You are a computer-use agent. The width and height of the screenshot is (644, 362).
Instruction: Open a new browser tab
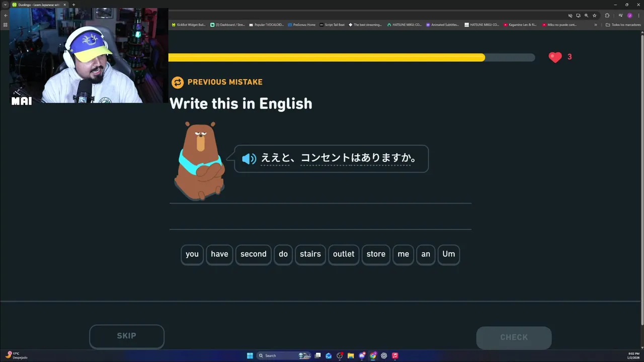tap(73, 5)
